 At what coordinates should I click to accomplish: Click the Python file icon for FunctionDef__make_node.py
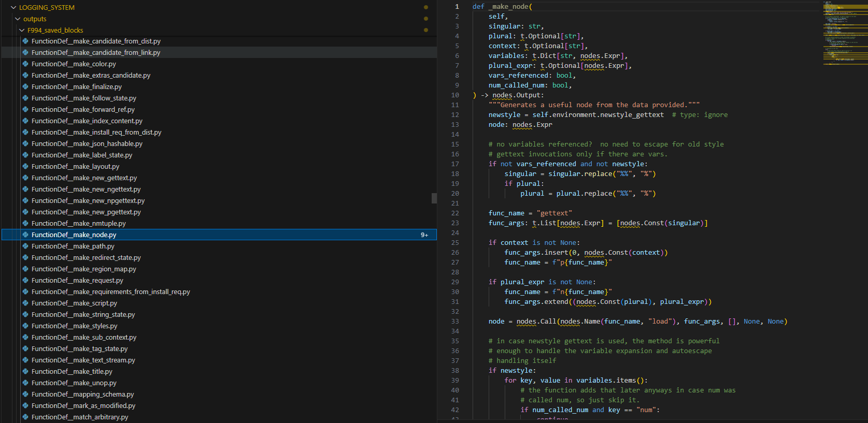coord(25,235)
